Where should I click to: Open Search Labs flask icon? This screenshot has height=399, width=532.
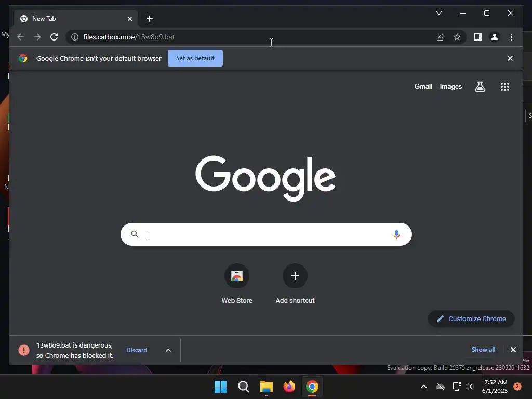480,87
